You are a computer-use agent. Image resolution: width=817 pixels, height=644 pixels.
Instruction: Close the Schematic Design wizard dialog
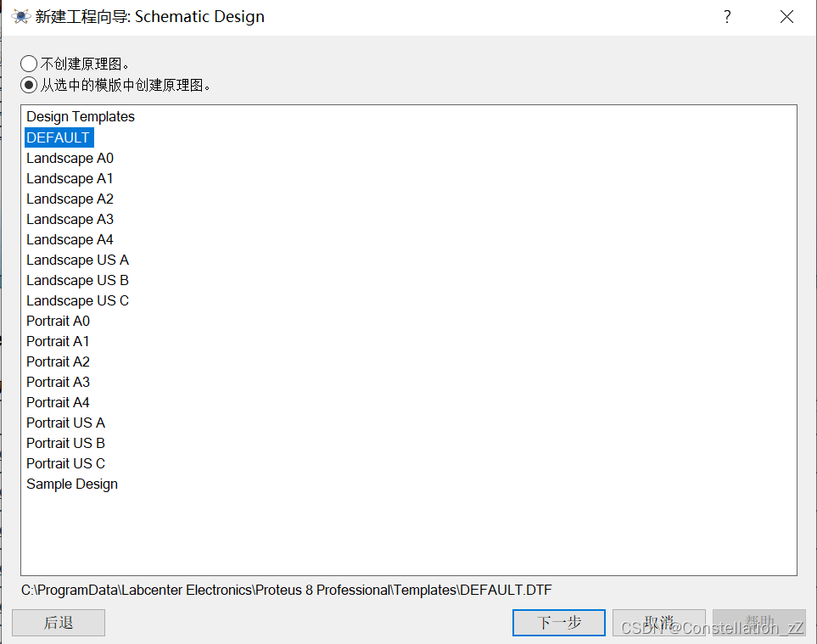click(x=786, y=17)
